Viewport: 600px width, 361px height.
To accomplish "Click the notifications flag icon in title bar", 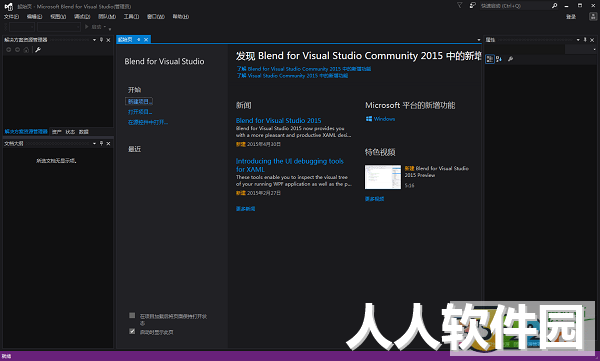I will [460, 5].
